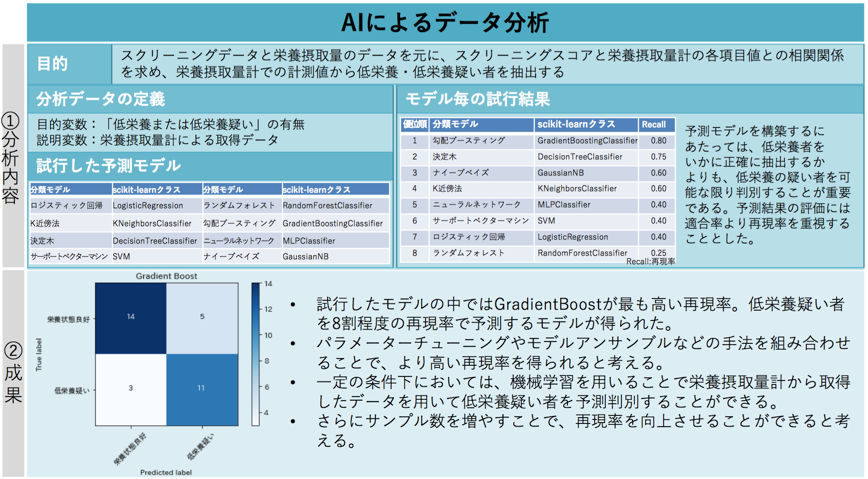The width and height of the screenshot is (868, 479).
Task: Select the confusion matrix cell showing 5
Action: click(202, 318)
